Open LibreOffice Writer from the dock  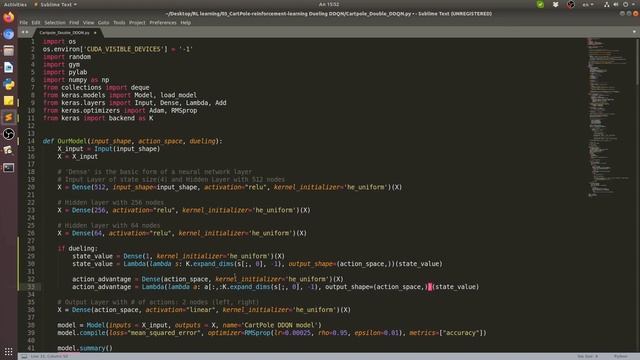9,67
